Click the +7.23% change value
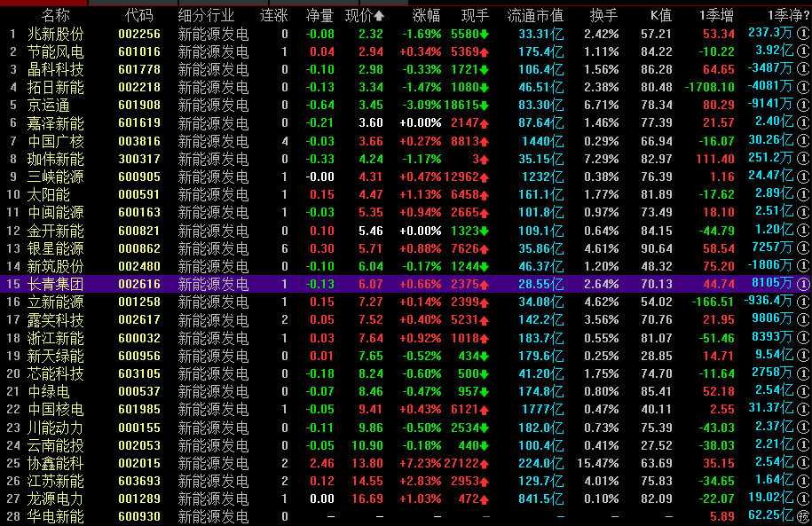This screenshot has height=526, width=812. (420, 463)
